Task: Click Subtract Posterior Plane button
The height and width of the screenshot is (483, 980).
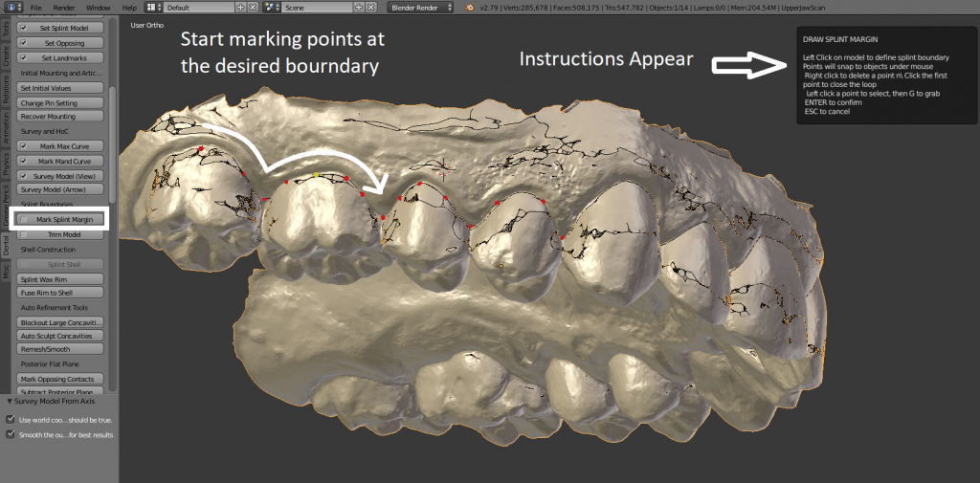Action: point(60,391)
